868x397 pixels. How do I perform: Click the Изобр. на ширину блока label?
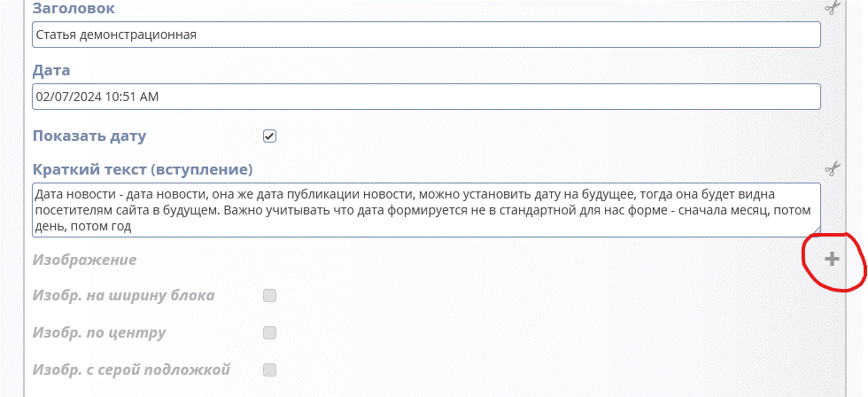123,295
